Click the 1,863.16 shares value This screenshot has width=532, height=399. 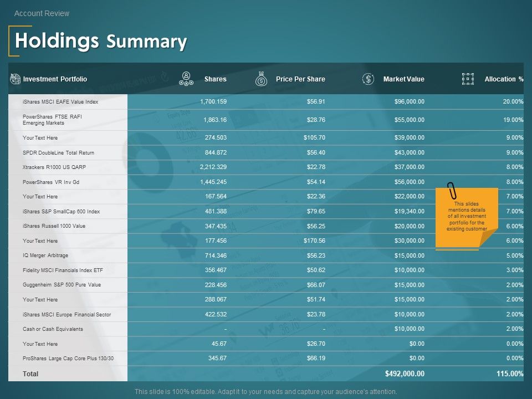[x=215, y=120]
